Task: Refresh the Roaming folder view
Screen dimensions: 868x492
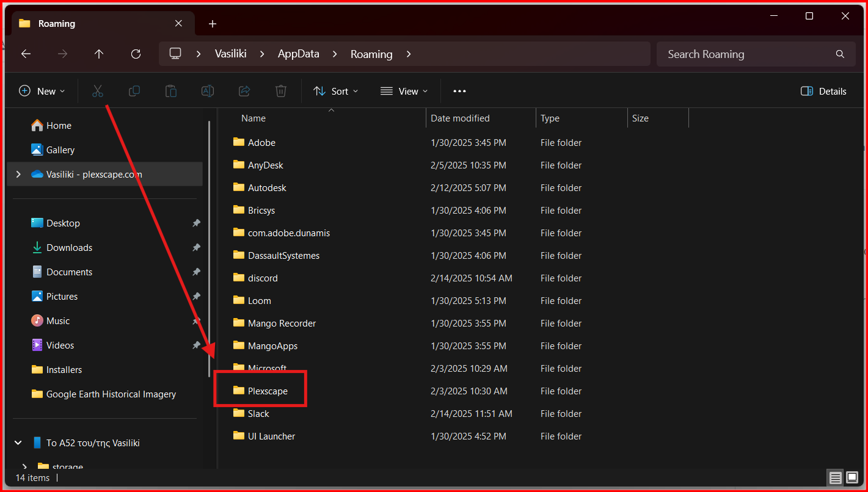Action: tap(136, 54)
